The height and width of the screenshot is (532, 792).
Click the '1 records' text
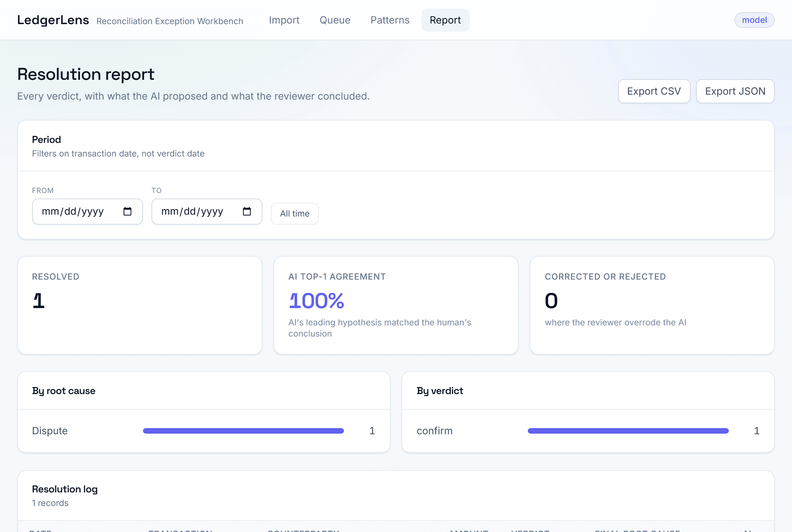(50, 503)
